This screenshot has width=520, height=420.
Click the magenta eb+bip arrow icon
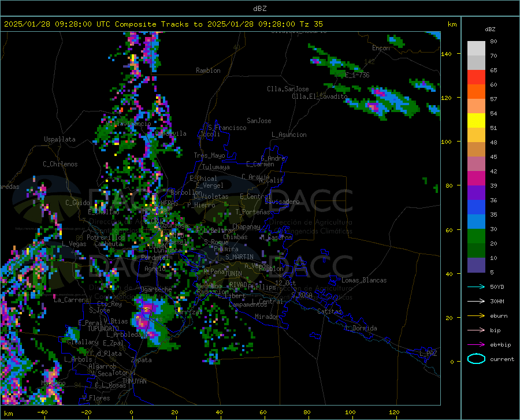tap(476, 345)
